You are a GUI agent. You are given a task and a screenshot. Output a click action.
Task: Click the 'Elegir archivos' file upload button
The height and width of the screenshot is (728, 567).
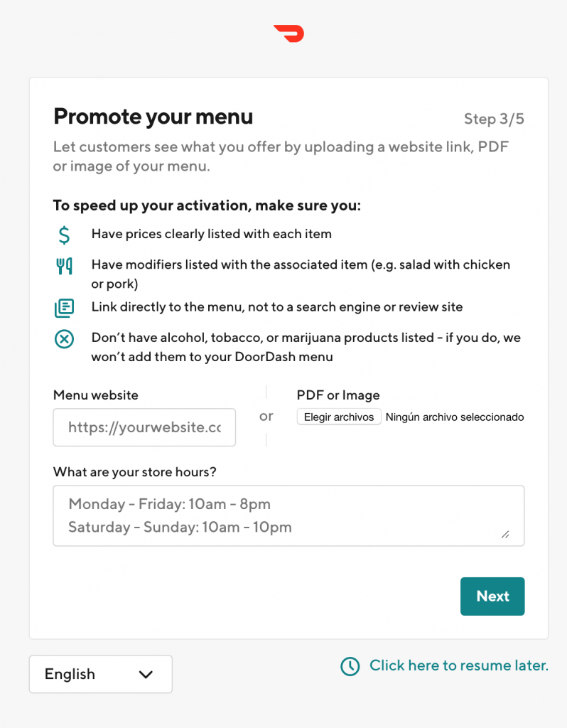(x=339, y=417)
